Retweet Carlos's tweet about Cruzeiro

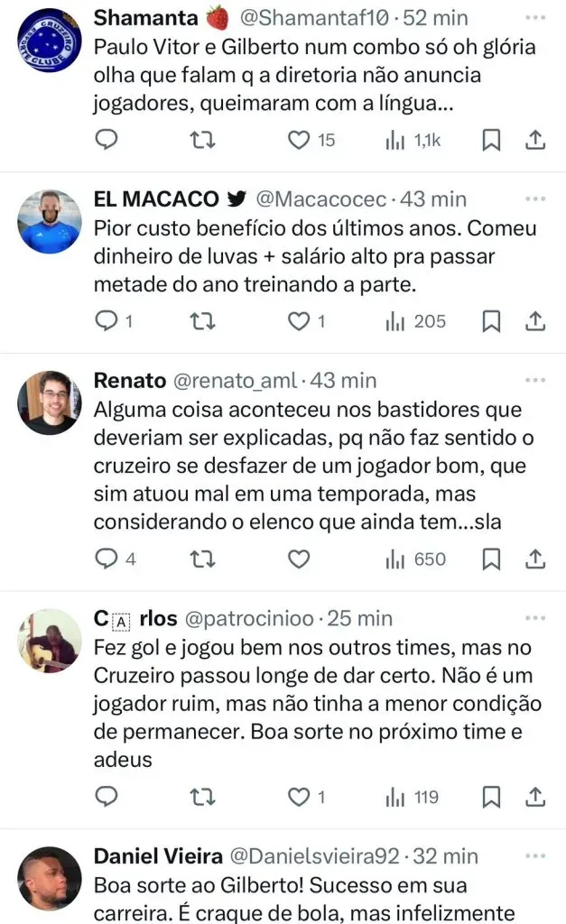pos(205,797)
